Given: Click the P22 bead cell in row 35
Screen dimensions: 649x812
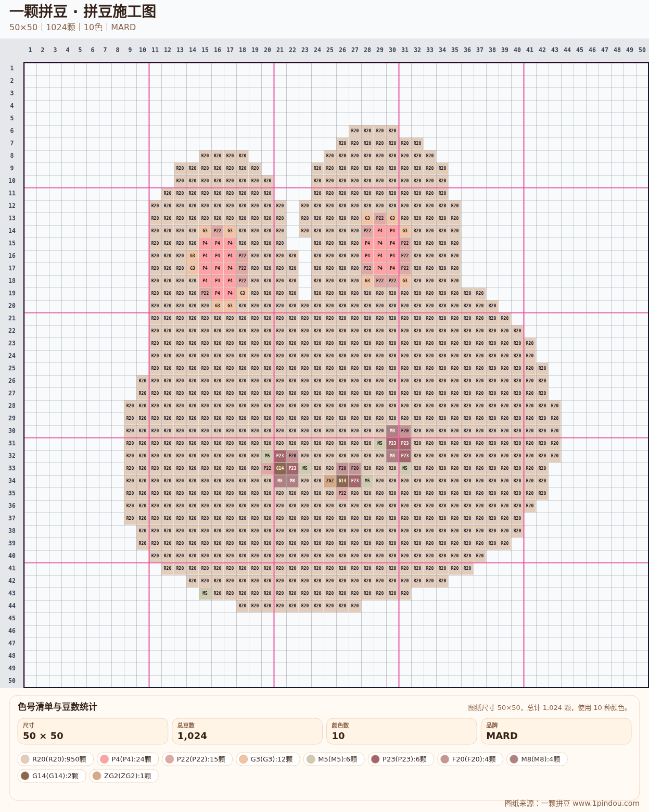Looking at the screenshot, I should [342, 493].
